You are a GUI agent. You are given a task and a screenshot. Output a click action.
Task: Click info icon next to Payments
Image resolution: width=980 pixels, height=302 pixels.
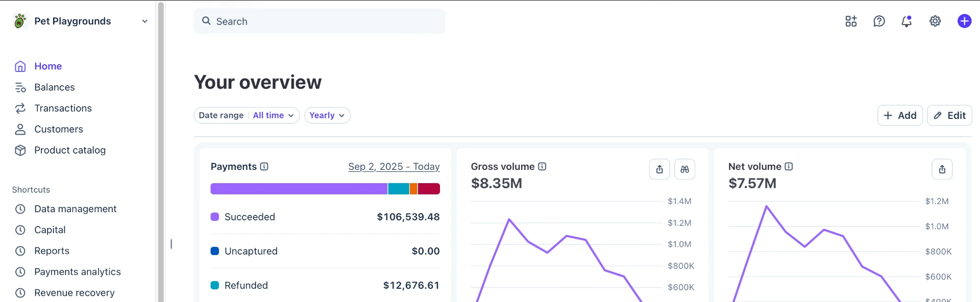point(264,166)
